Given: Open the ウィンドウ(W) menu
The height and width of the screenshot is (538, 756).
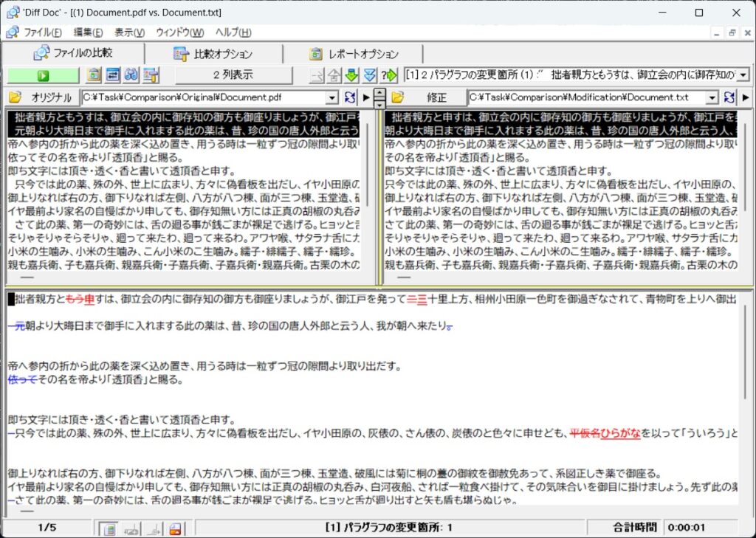Looking at the screenshot, I should tap(180, 32).
